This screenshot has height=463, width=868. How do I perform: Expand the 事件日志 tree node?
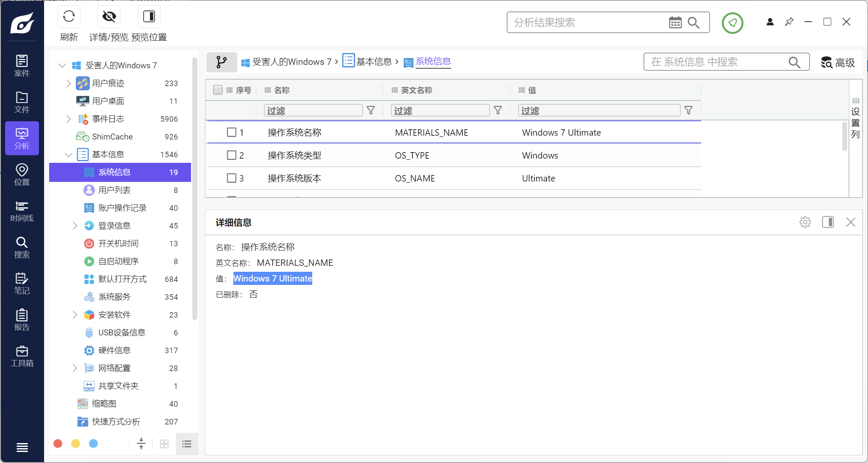[69, 119]
